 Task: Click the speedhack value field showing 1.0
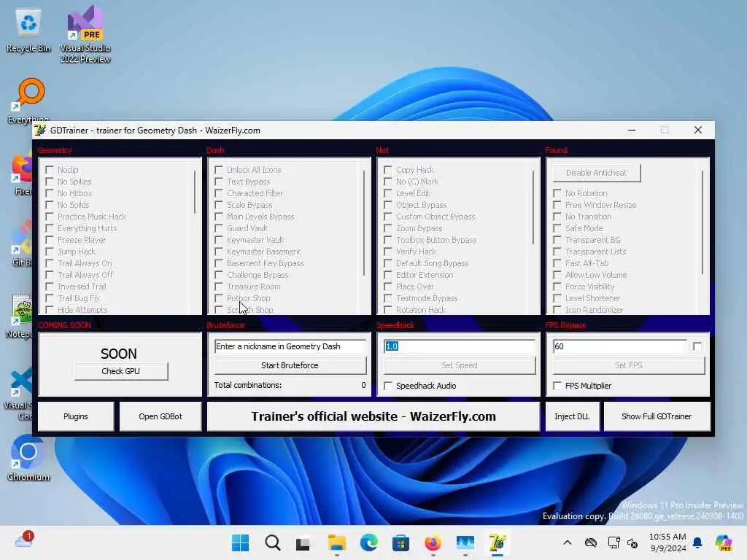coord(460,346)
